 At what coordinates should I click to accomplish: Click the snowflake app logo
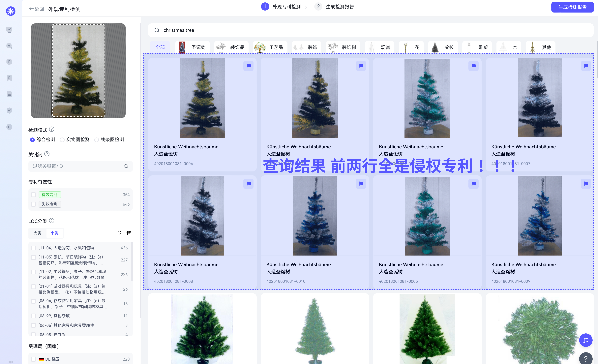tap(11, 11)
